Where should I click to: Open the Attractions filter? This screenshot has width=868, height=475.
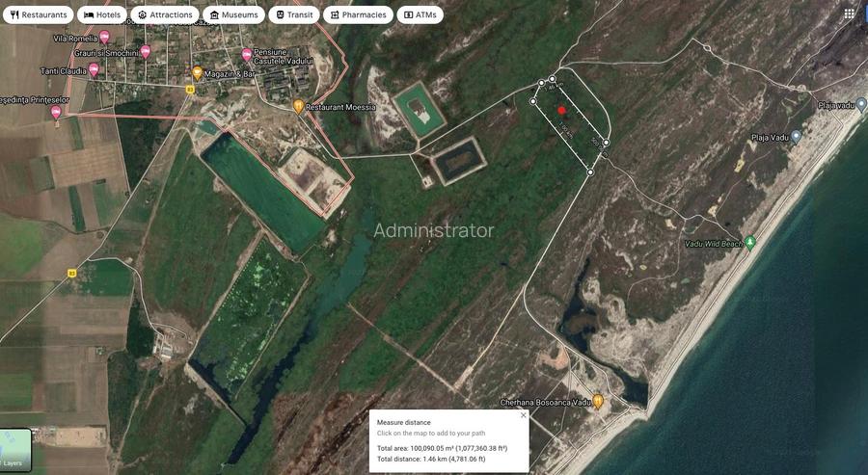[164, 15]
